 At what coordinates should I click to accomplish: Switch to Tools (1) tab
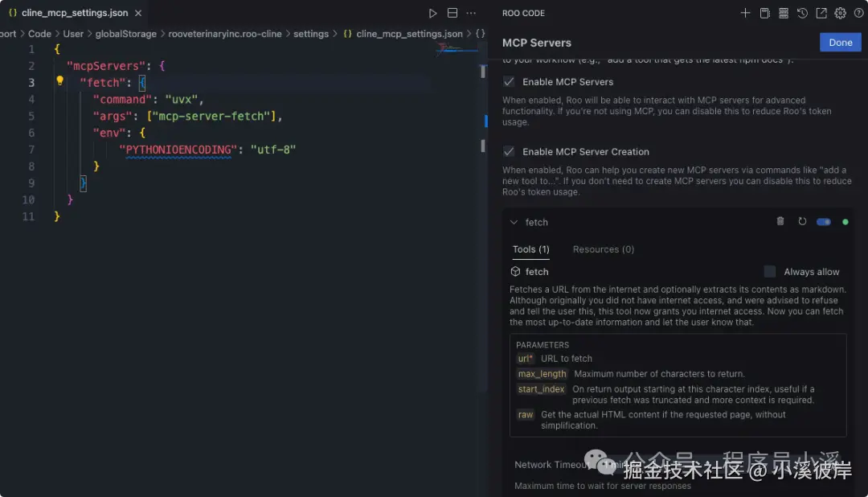point(530,249)
